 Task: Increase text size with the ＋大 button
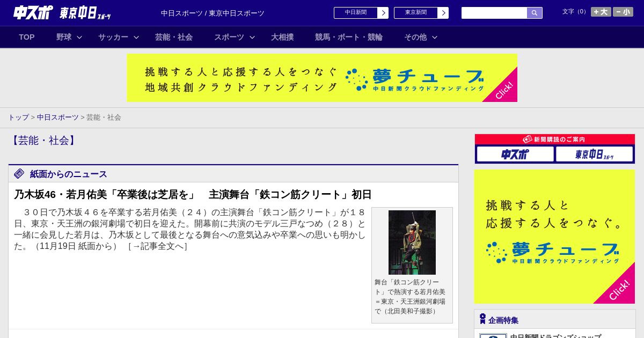(601, 12)
